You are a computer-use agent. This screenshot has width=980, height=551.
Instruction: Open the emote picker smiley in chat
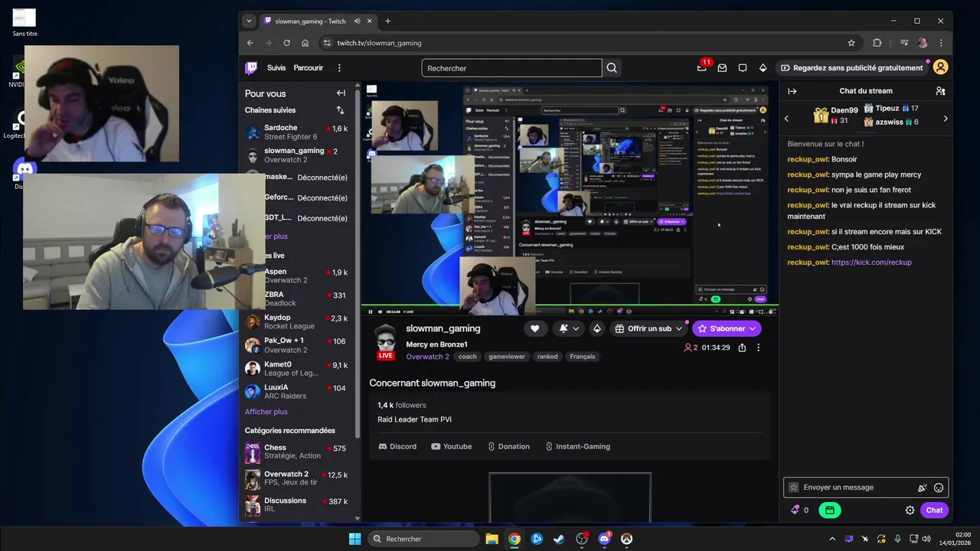[939, 487]
